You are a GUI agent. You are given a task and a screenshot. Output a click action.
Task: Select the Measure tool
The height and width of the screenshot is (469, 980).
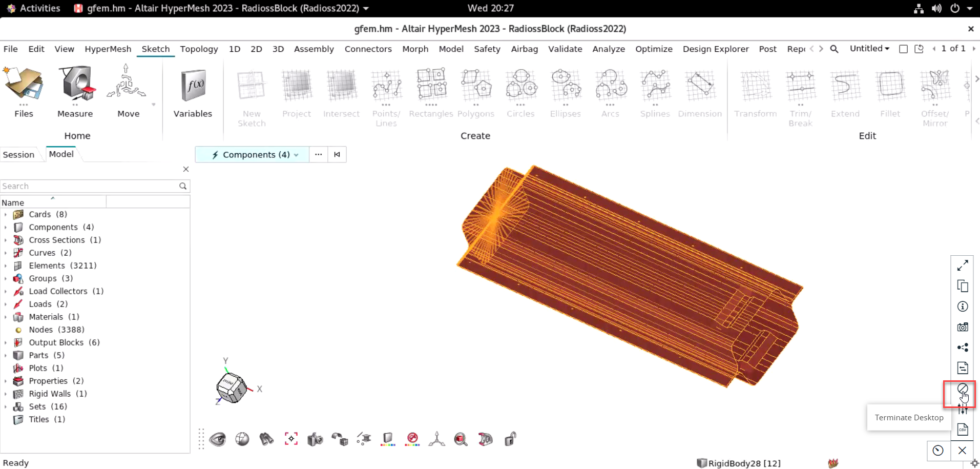[x=75, y=91]
